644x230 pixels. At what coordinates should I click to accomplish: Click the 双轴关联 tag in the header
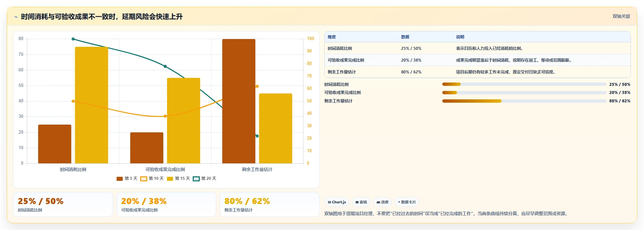(621, 17)
